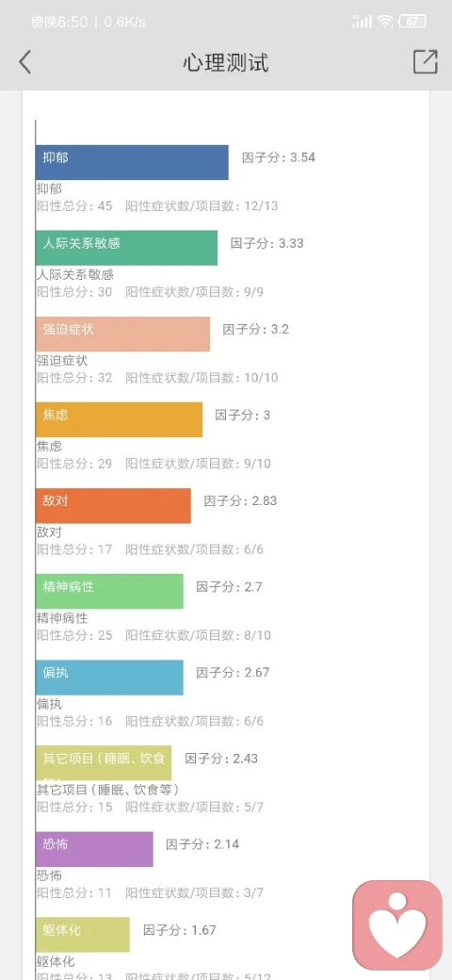Screen dimensions: 452x980
Task: Tap the 因子分: 3.54 label
Action: pos(279,157)
